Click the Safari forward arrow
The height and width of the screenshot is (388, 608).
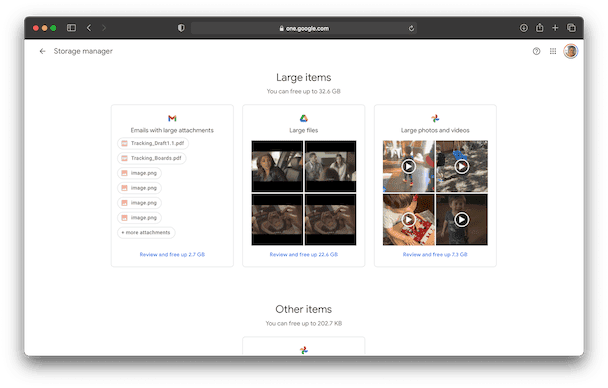tap(104, 28)
